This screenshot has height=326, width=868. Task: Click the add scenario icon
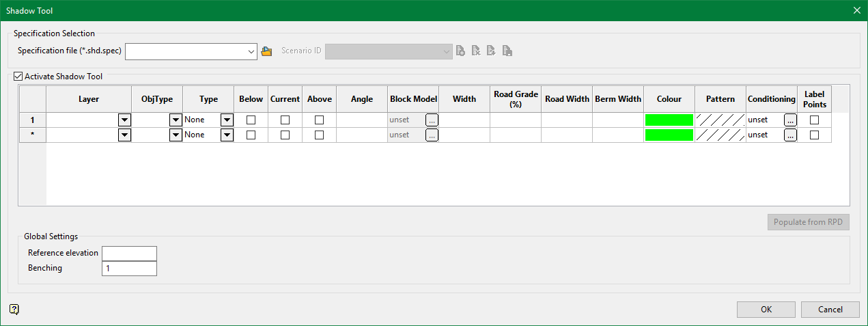(461, 51)
